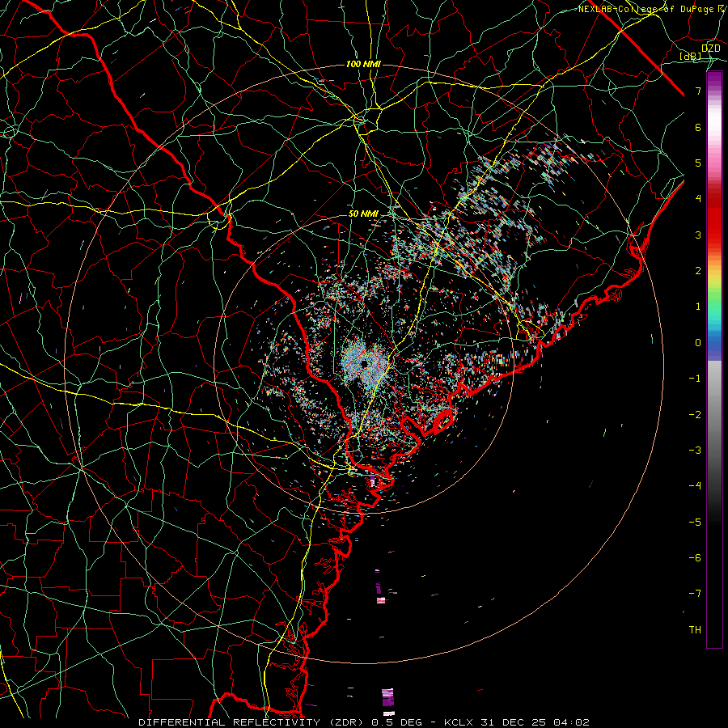Click the 5 value on the color scale
The image size is (728, 728).
coord(698,163)
